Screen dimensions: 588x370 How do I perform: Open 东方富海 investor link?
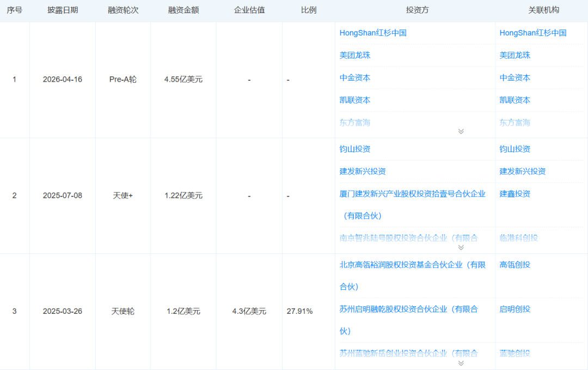tap(355, 123)
